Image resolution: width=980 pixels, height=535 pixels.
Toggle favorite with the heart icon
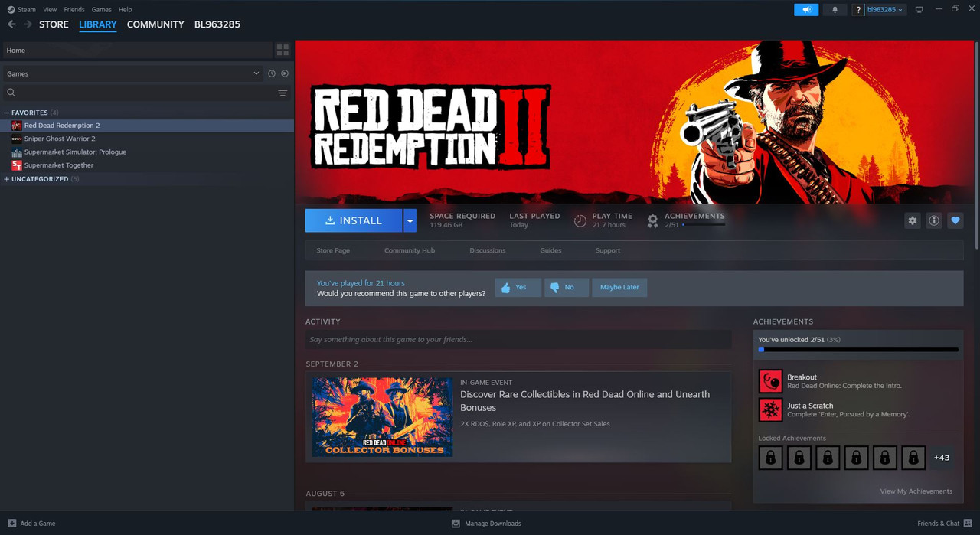[x=955, y=220]
